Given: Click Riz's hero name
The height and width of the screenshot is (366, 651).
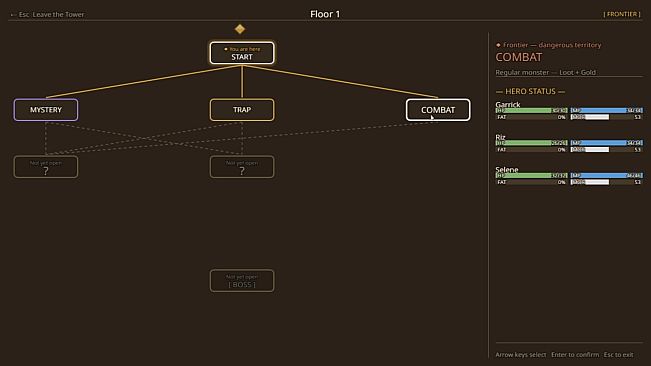Looking at the screenshot, I should click(500, 137).
